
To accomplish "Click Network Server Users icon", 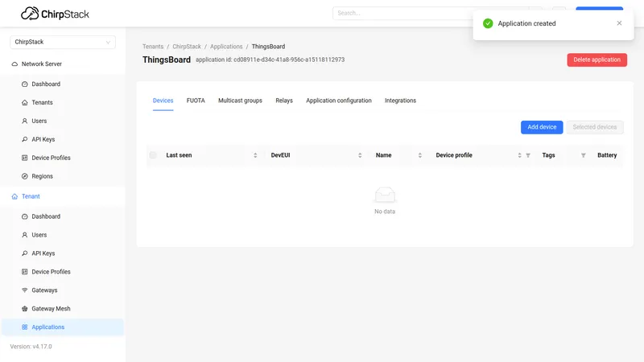I will [25, 121].
